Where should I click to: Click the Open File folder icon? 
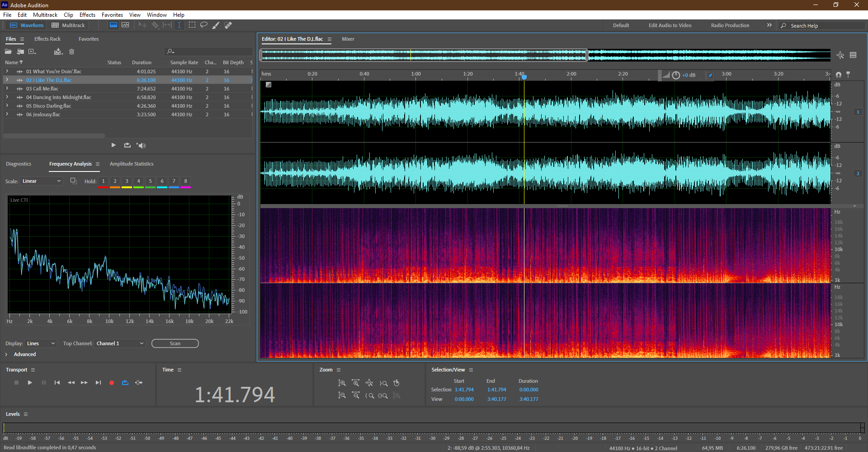pos(8,52)
